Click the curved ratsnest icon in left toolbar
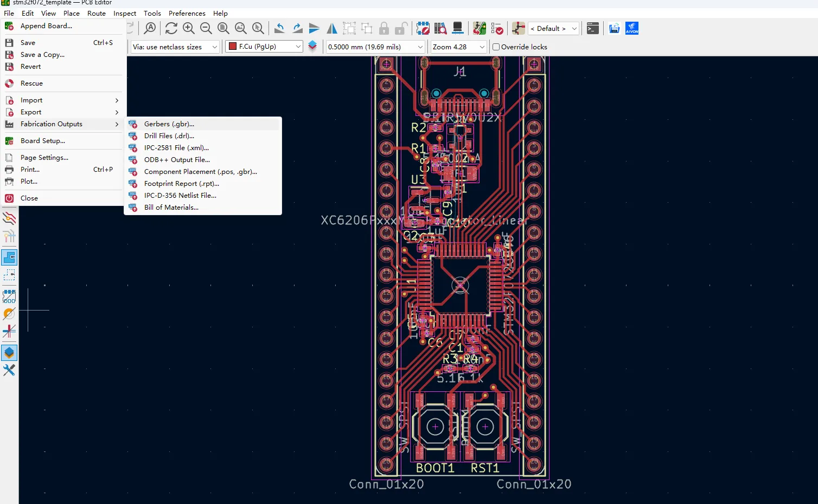This screenshot has width=818, height=504. click(9, 236)
